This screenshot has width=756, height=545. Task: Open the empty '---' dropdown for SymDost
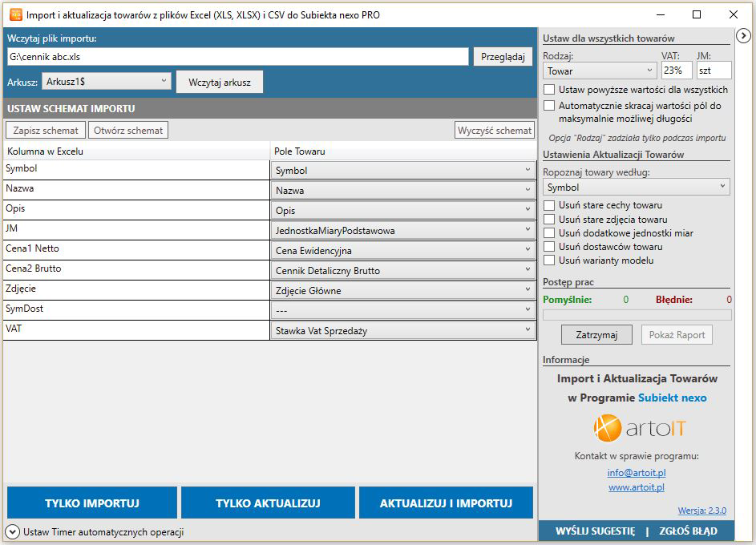pos(403,310)
